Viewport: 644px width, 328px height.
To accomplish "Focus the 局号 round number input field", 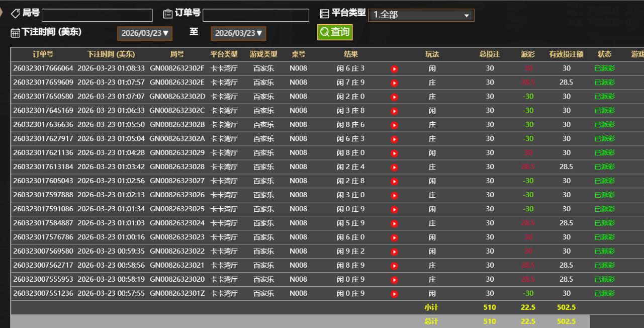I will pos(97,15).
